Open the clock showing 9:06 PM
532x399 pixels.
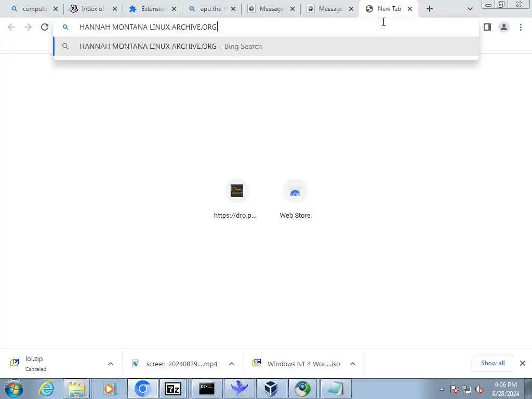[x=506, y=389]
